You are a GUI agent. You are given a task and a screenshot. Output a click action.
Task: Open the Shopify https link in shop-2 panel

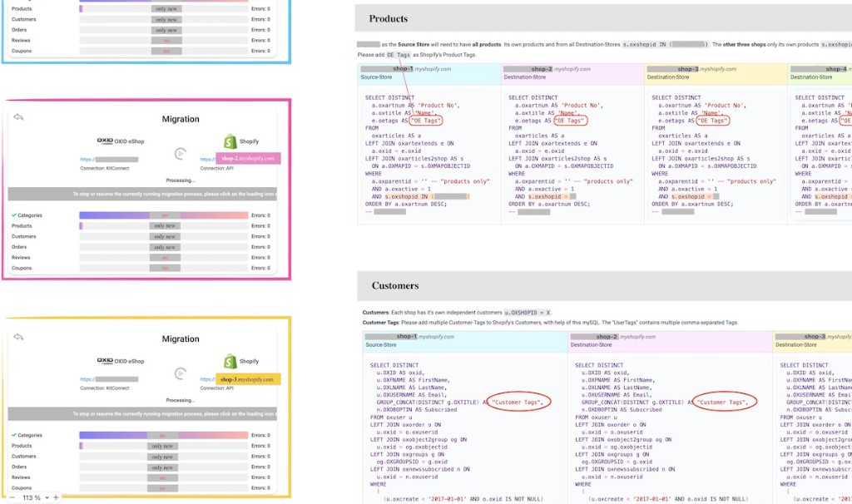coord(207,159)
